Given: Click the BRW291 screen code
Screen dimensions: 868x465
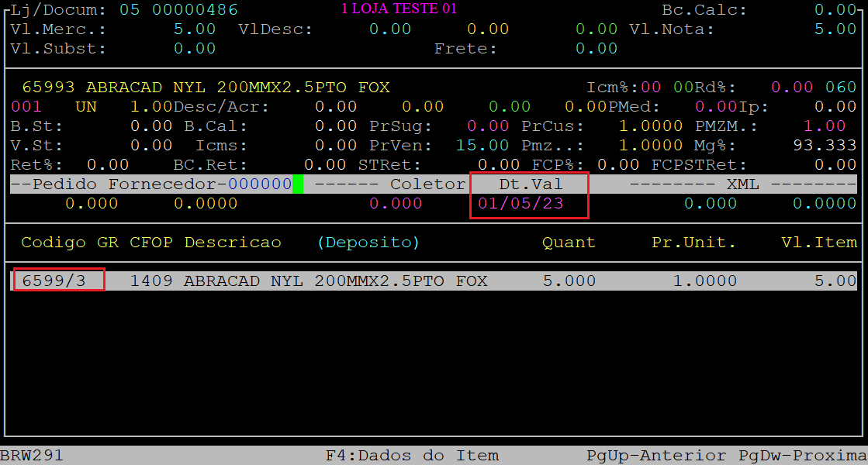Looking at the screenshot, I should point(32,456).
